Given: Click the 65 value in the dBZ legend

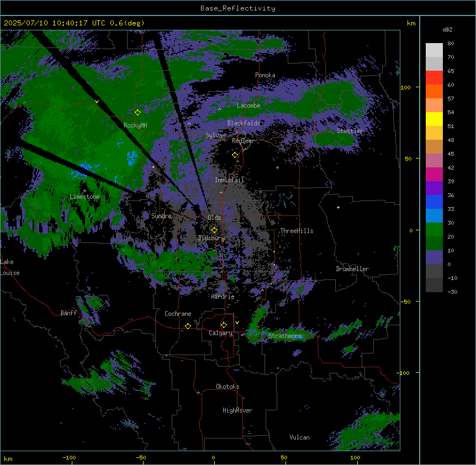Looking at the screenshot, I should point(451,71).
